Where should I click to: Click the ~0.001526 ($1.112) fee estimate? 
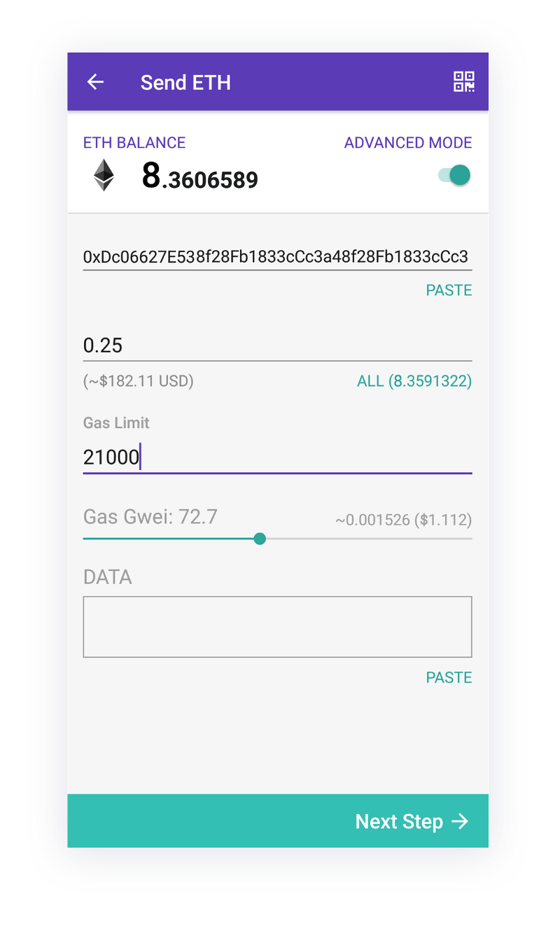point(403,520)
